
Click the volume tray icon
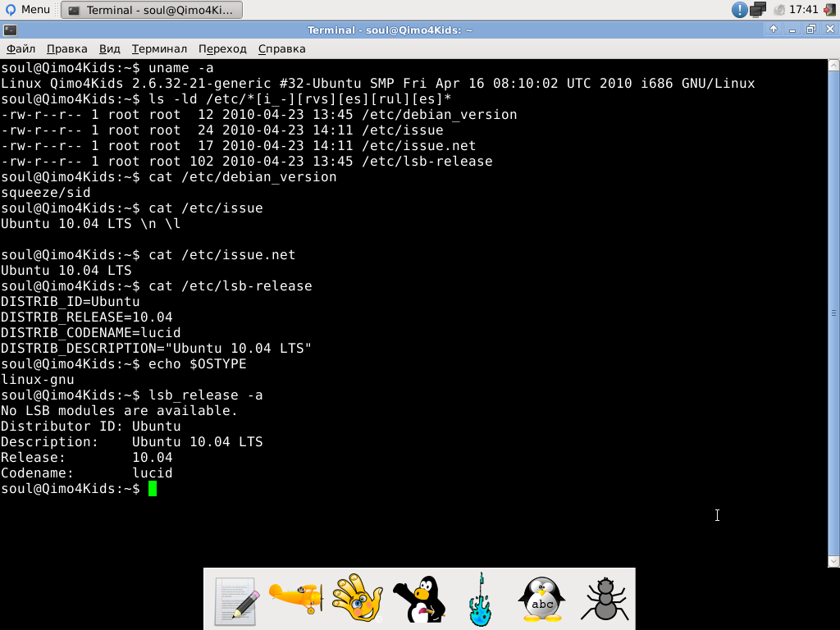click(779, 10)
